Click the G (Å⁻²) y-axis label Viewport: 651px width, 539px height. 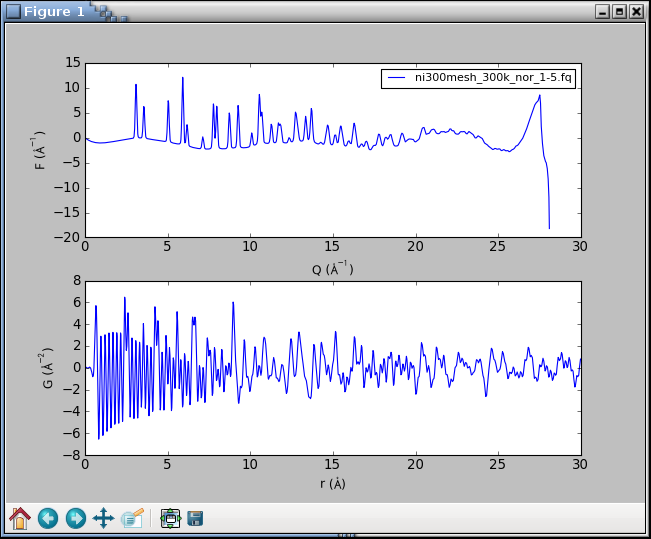(x=48, y=367)
